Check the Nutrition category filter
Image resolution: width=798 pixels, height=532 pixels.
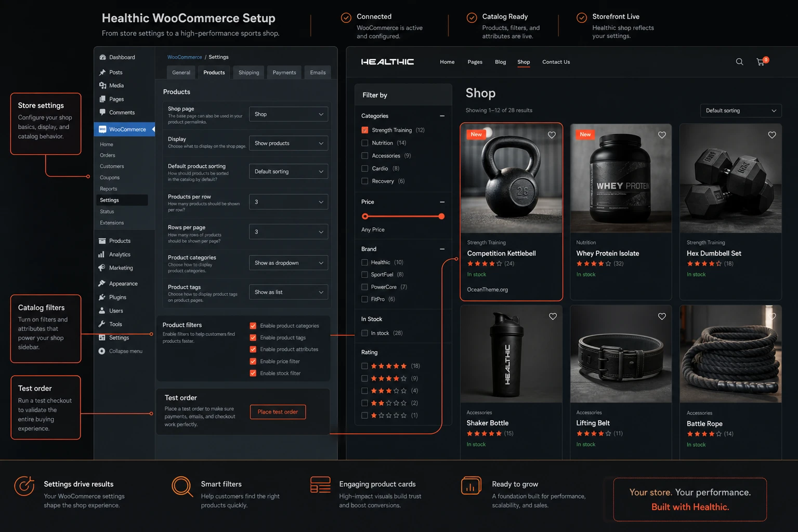tap(364, 143)
